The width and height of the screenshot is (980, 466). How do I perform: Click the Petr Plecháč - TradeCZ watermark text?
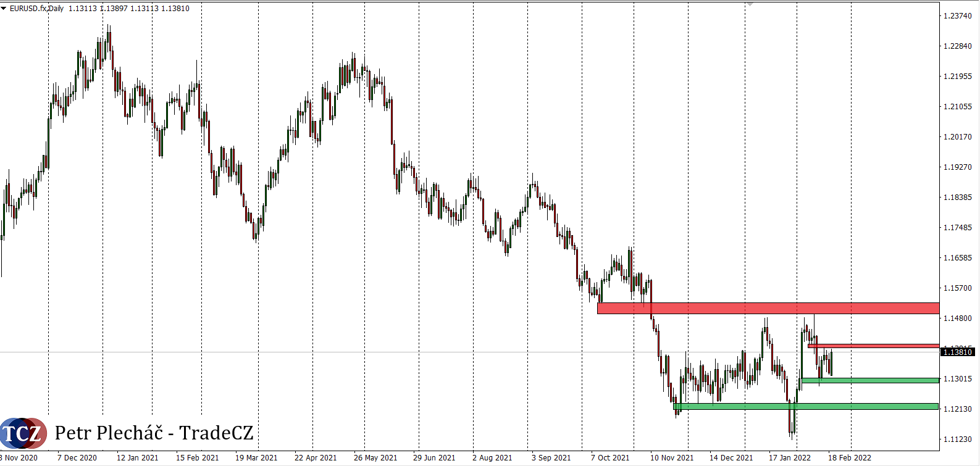(x=154, y=433)
